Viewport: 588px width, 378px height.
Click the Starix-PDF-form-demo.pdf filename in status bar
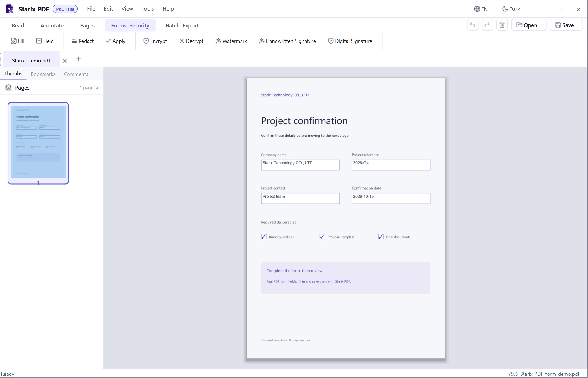point(550,374)
